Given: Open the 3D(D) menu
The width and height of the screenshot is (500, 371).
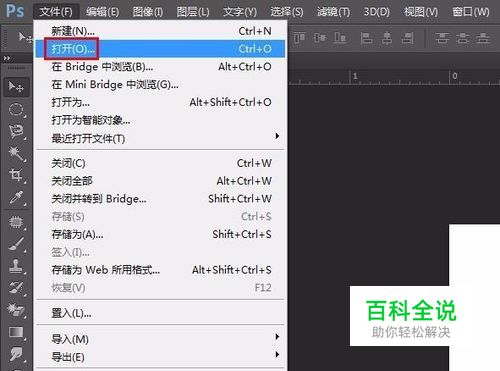Looking at the screenshot, I should 377,12.
